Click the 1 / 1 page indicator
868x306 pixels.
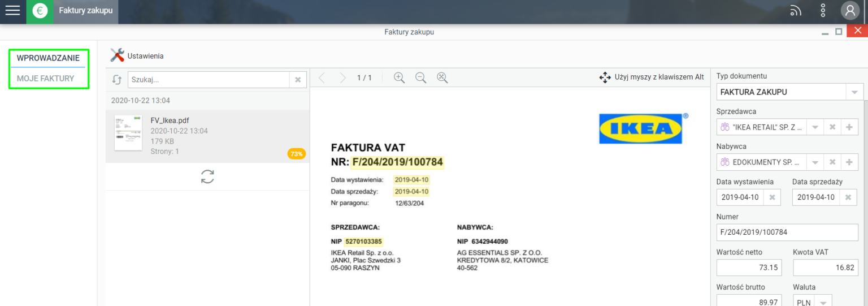point(364,78)
